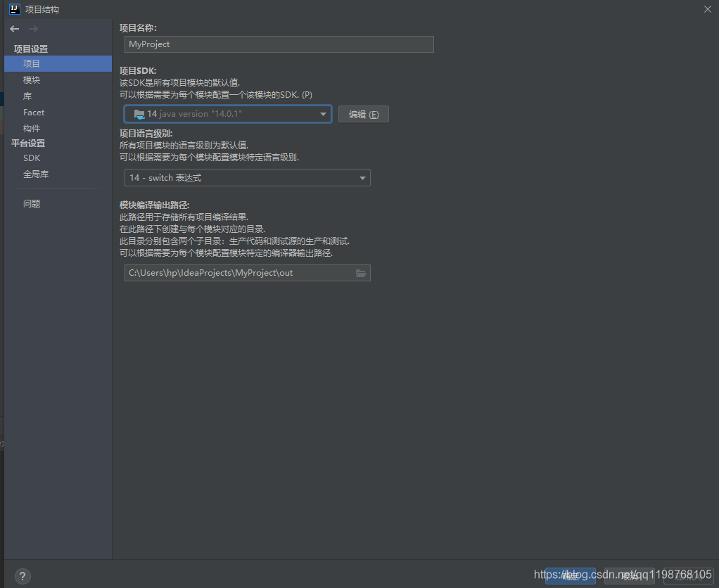The width and height of the screenshot is (719, 588).
Task: Click inside the MyProject name field
Action: coord(279,44)
